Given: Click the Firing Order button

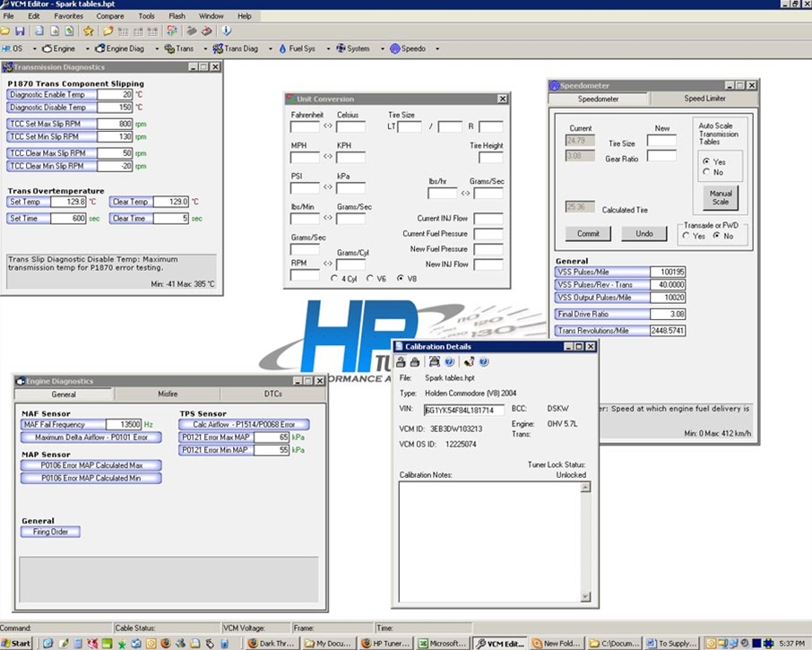Looking at the screenshot, I should pyautogui.click(x=51, y=532).
